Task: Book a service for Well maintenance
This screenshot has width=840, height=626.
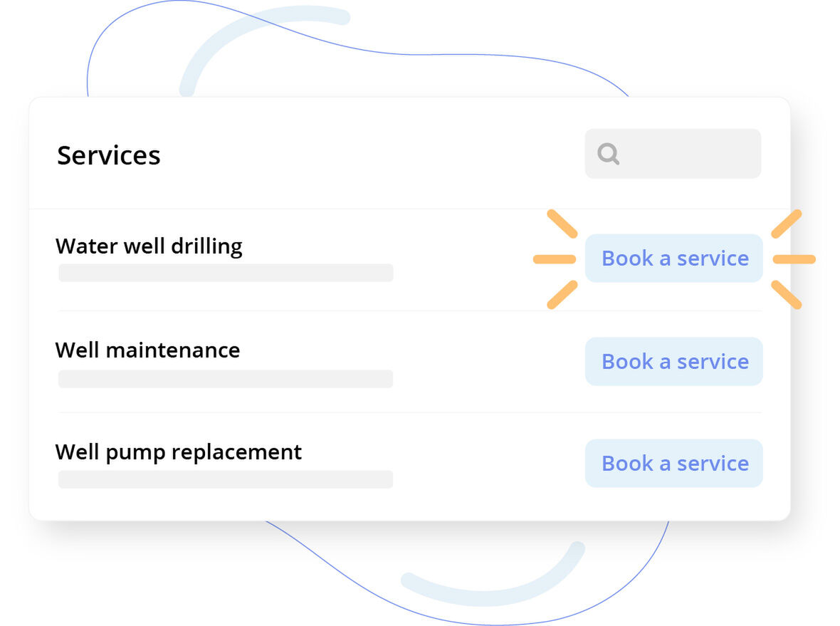Action: click(674, 361)
